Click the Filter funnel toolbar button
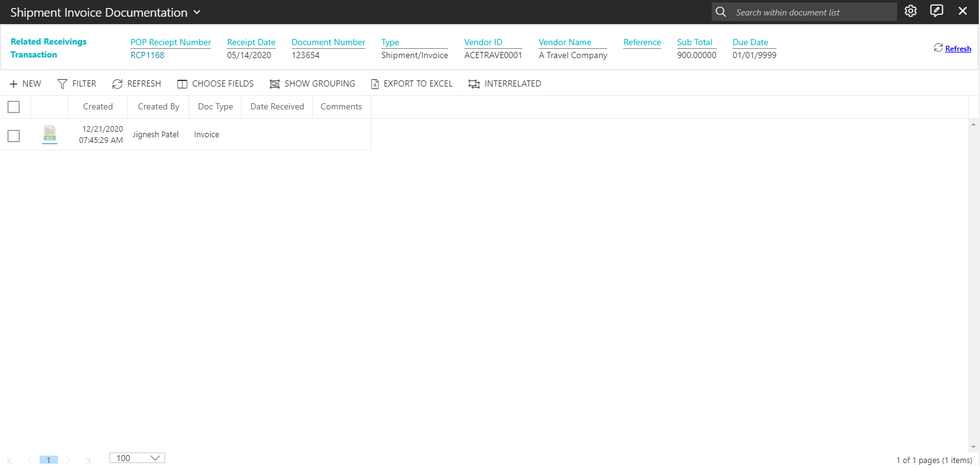Image resolution: width=980 pixels, height=468 pixels. point(77,83)
